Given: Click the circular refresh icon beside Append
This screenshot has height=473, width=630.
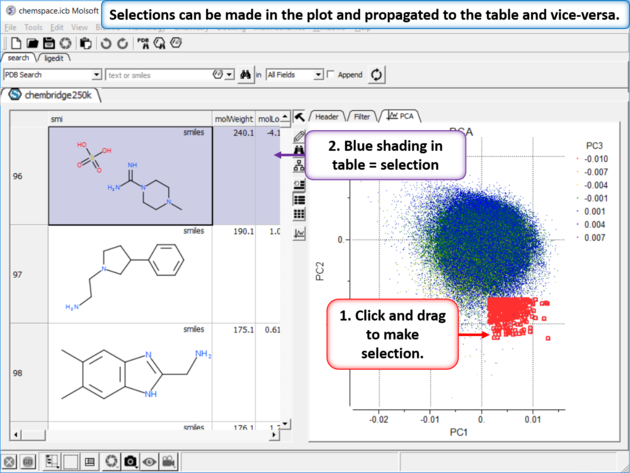Looking at the screenshot, I should point(377,75).
